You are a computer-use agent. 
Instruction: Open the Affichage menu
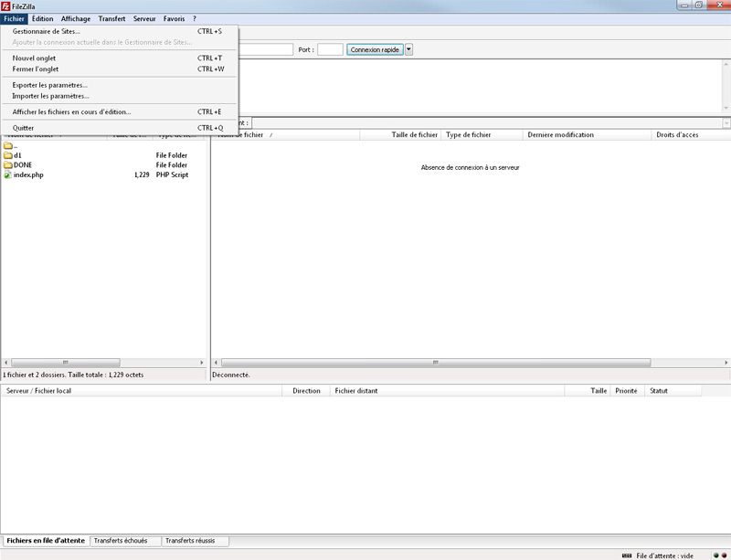(x=76, y=18)
